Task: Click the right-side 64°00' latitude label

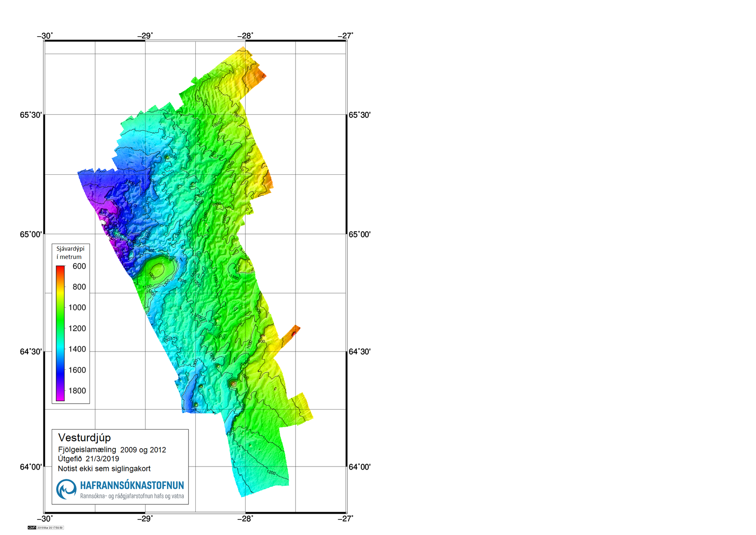Action: 359,467
